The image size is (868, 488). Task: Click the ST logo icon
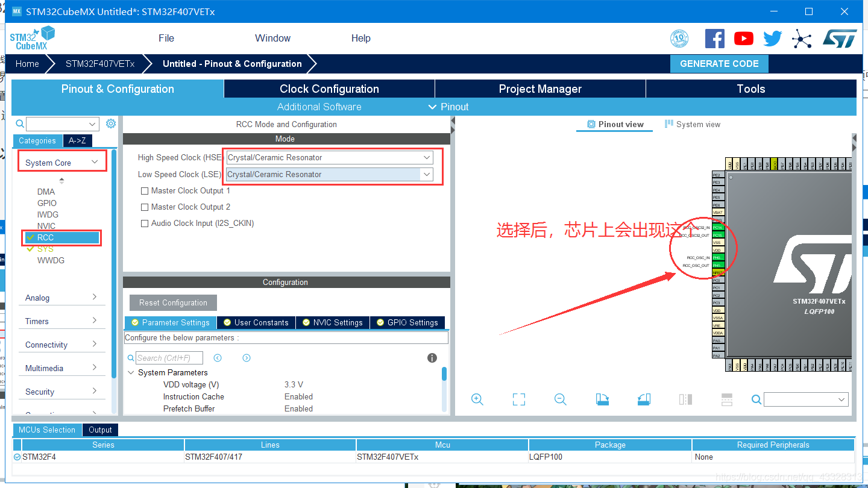840,39
